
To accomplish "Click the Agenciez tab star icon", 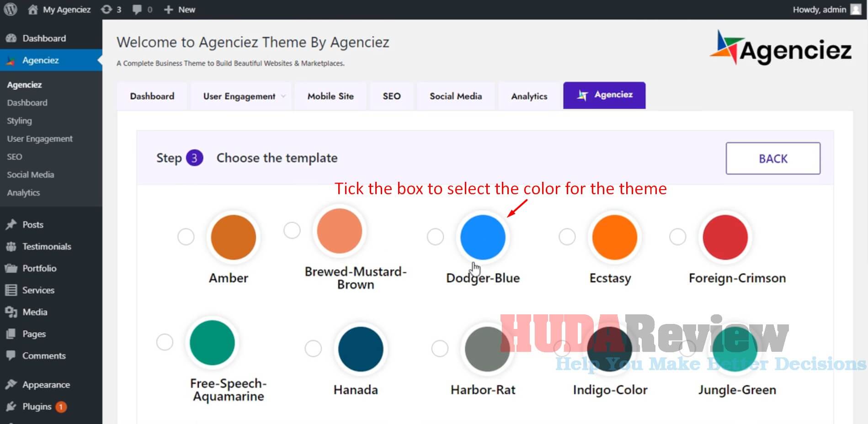I will coord(582,95).
